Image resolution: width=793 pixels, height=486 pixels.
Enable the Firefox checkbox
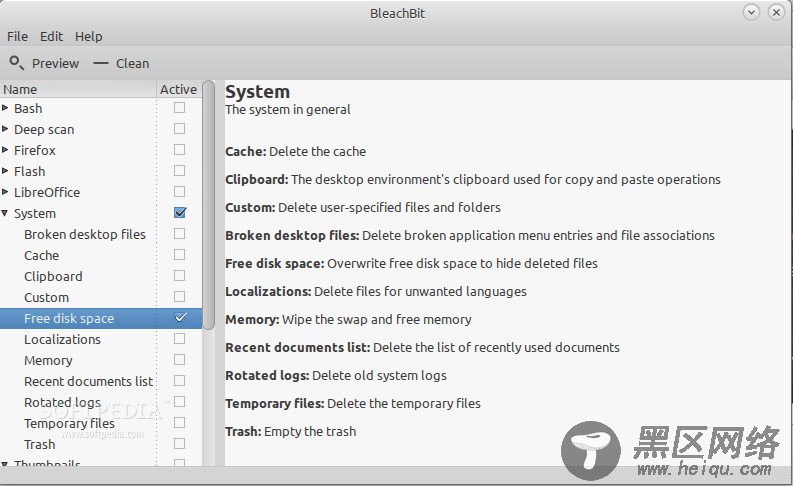click(180, 150)
